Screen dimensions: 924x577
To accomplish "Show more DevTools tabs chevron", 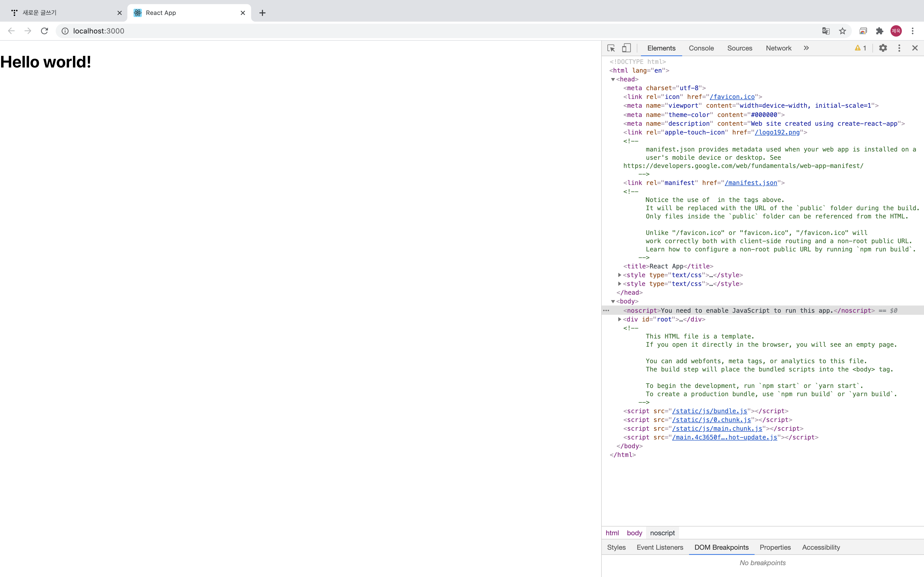I will 806,48.
